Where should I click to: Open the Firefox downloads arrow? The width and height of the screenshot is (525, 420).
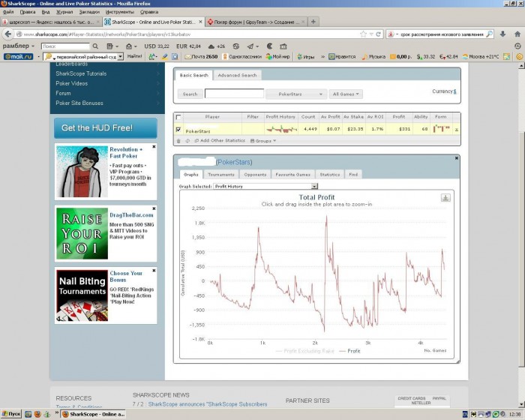point(502,34)
